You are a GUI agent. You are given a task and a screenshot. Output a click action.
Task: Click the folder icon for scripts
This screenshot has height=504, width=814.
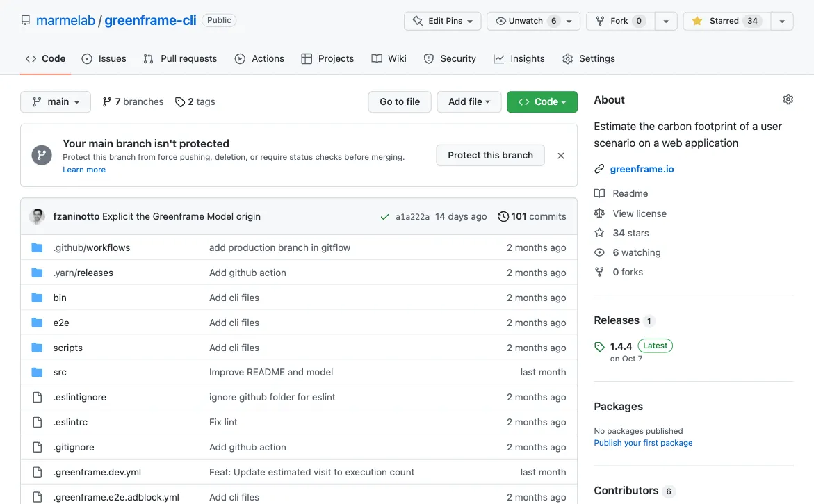[x=37, y=348]
